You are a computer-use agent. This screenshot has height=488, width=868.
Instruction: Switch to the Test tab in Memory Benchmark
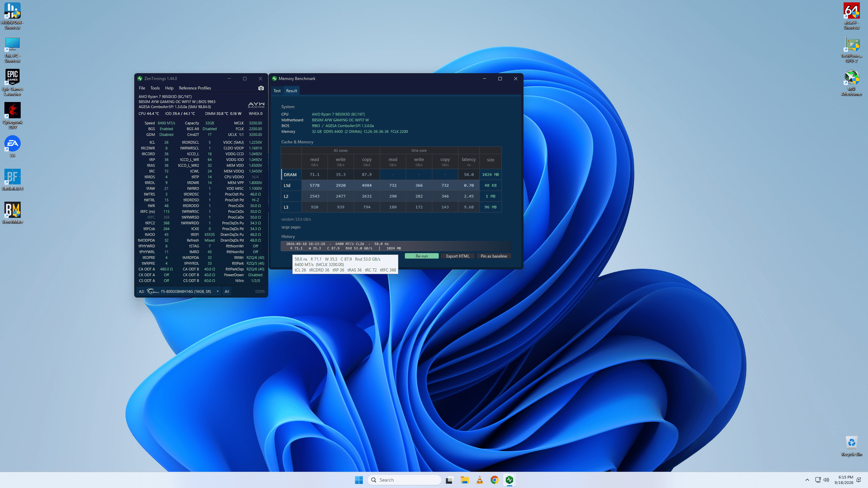(x=277, y=91)
